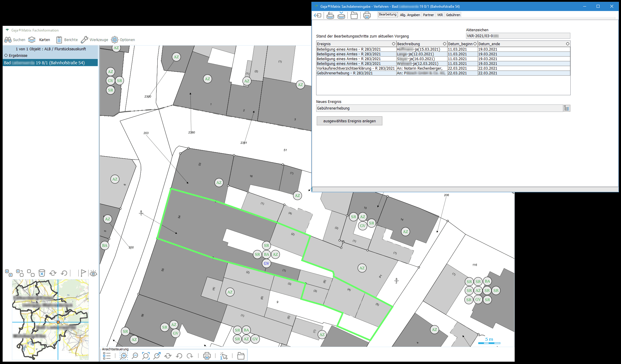Open the layer list icon in Ansichtssteuerung

(x=107, y=356)
